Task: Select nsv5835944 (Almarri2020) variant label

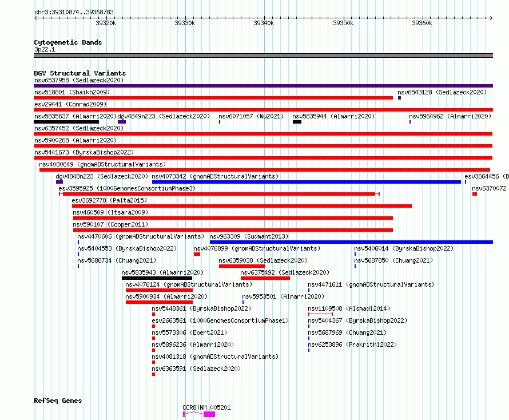Action: click(x=333, y=116)
